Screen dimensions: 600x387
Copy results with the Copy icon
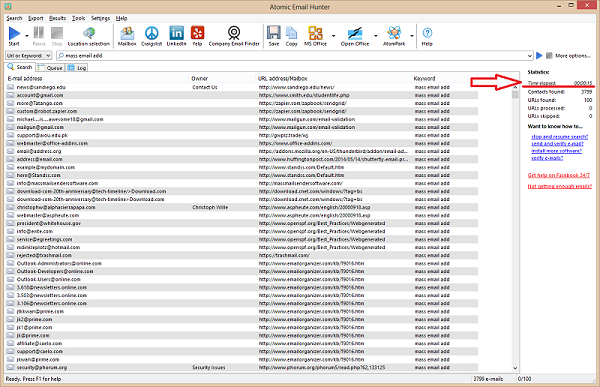292,36
